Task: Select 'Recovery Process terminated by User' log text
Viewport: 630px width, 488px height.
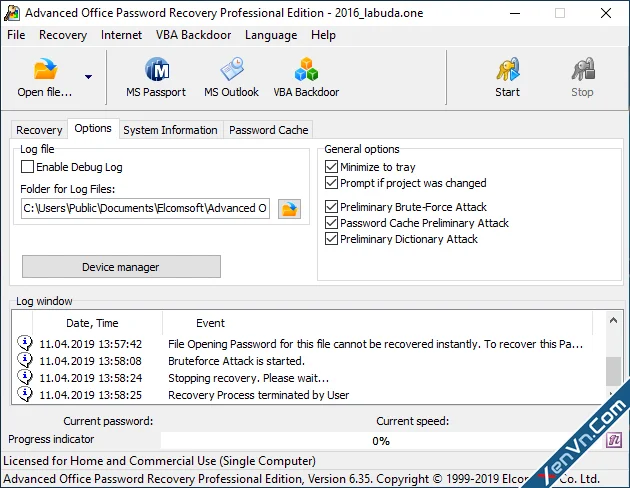Action: (258, 395)
